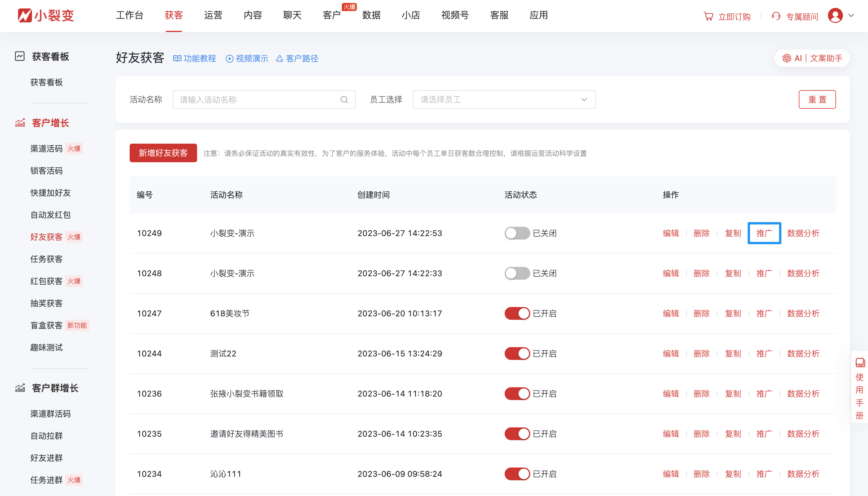Click 推广 for activity 10249
The height and width of the screenshot is (496, 868).
coord(764,233)
